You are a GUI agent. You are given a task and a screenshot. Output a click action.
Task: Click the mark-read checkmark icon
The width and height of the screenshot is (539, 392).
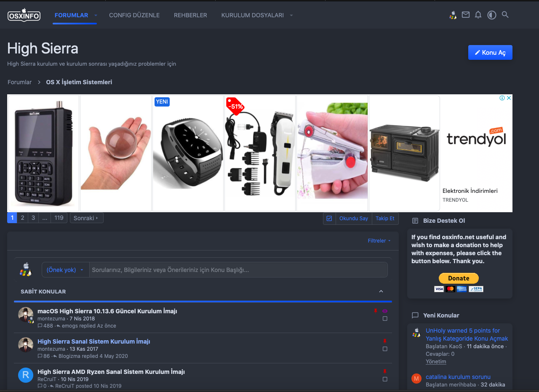[x=329, y=219]
